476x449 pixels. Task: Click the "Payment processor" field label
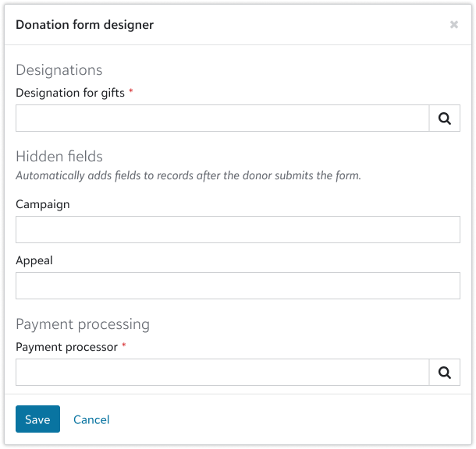point(66,347)
